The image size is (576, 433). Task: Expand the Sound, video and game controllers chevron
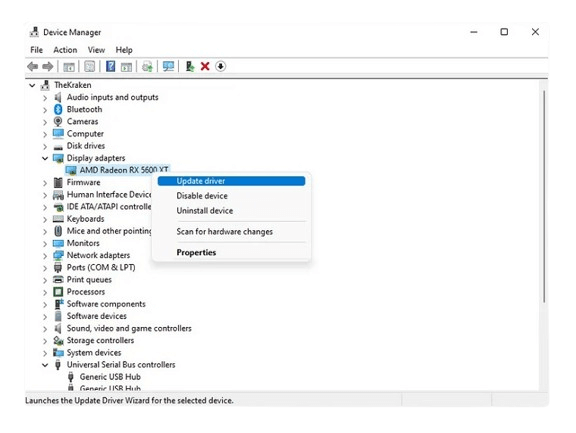tap(45, 329)
